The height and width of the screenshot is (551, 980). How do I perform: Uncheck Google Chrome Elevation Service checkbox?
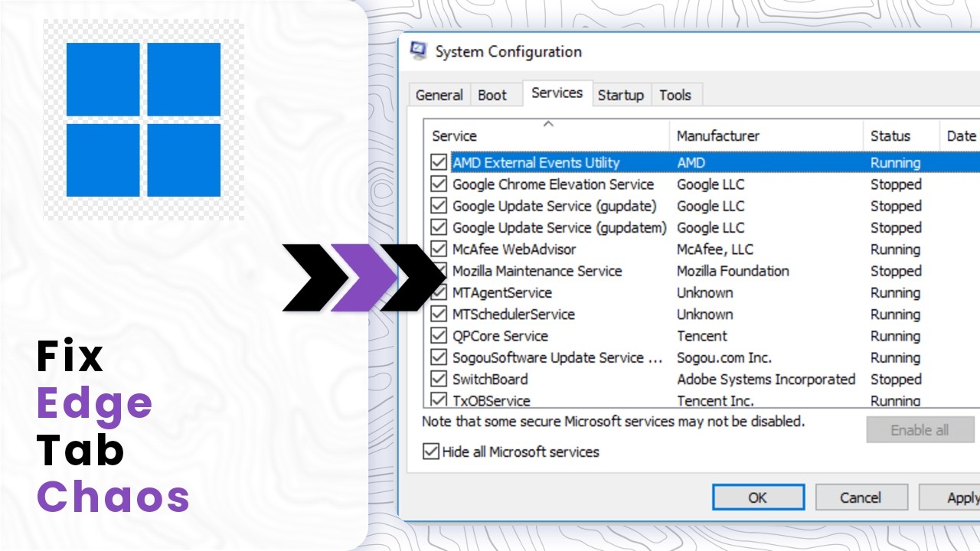click(x=439, y=184)
